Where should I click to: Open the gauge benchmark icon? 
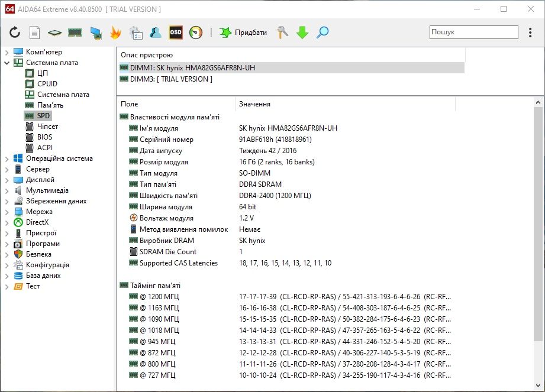tap(196, 33)
